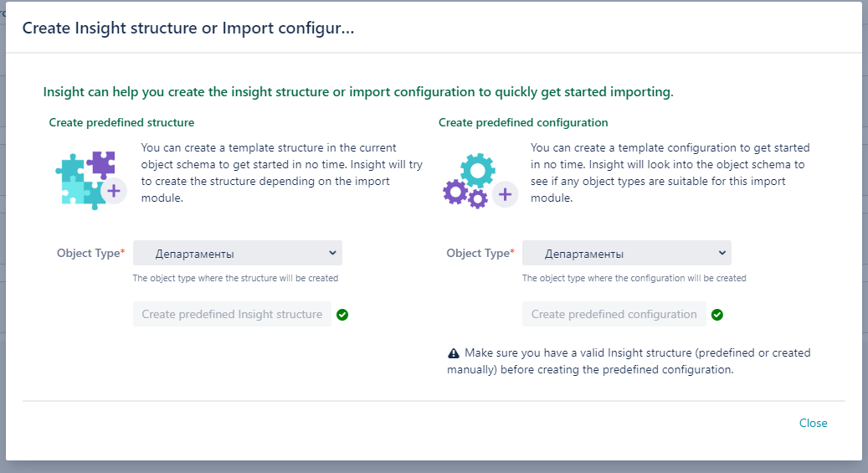Screen dimensions: 868x473
Task: Open right Object Type dropdown Департаменты
Action: coord(627,253)
